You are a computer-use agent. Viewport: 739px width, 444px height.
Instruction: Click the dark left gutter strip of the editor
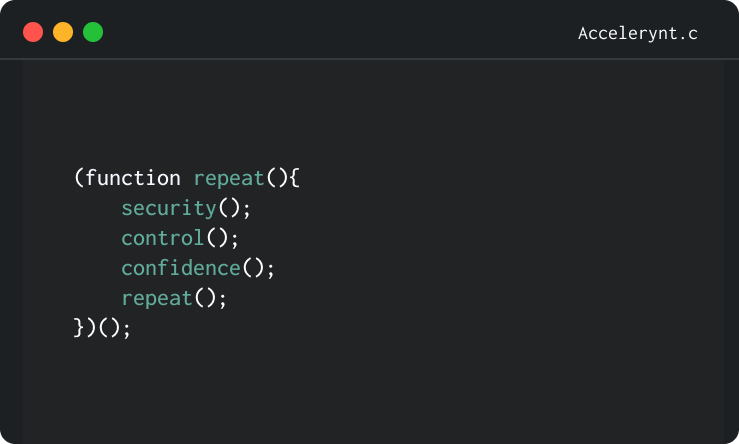click(x=11, y=250)
